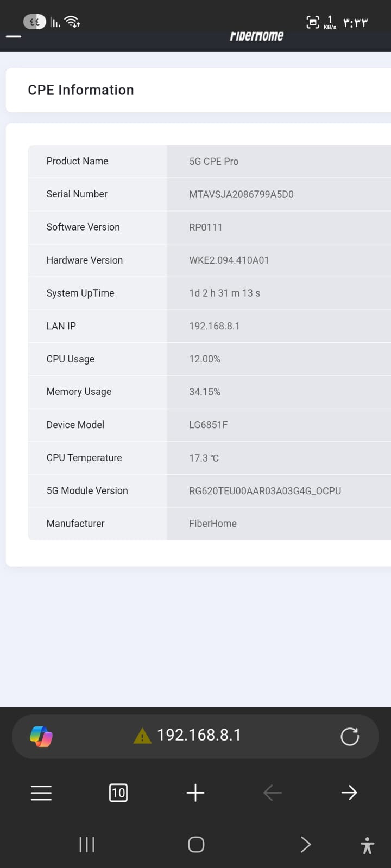
Task: Tap the 5G Module Version value
Action: click(265, 491)
